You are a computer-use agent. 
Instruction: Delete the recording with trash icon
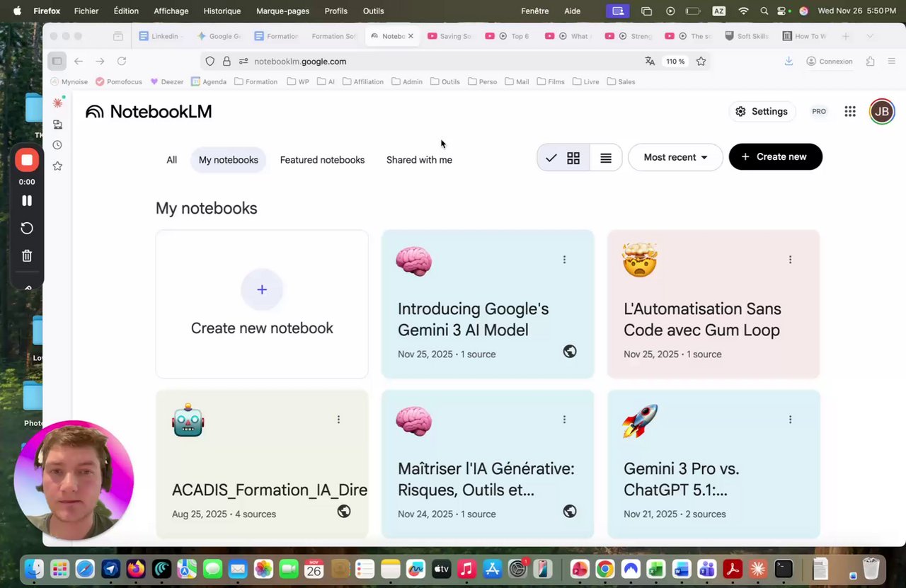tap(27, 255)
